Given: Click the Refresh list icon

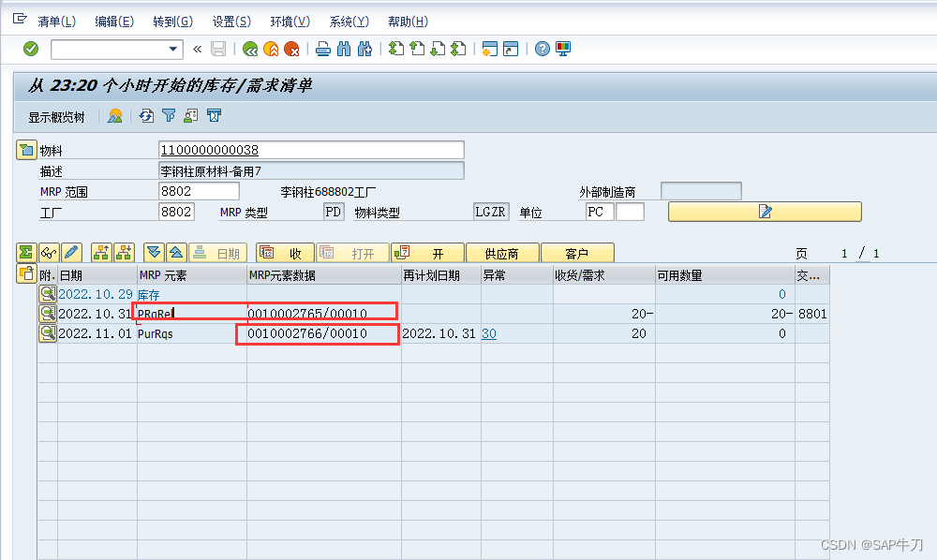Looking at the screenshot, I should tap(146, 116).
